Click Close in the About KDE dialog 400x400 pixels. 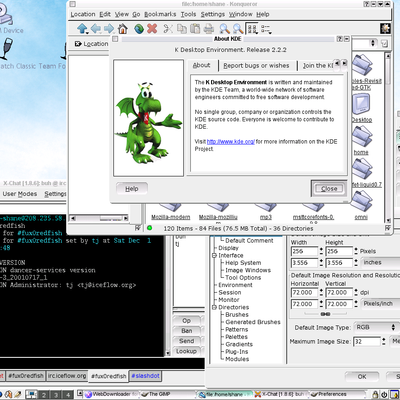329,189
